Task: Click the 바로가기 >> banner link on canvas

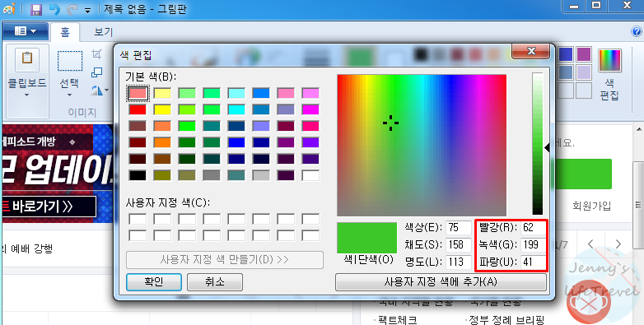Action: point(49,207)
